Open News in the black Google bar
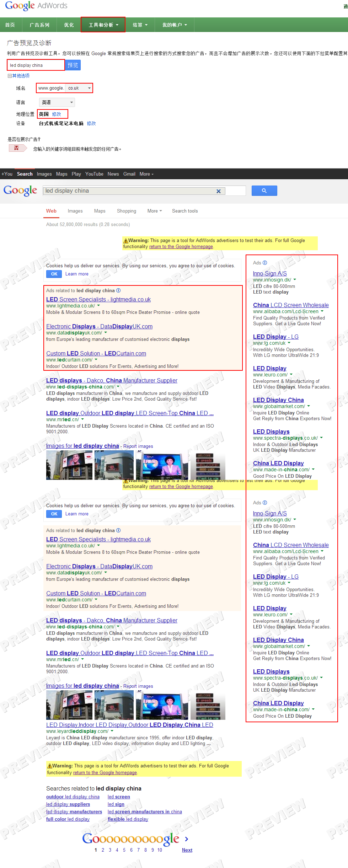Image resolution: width=348 pixels, height=868 pixels. (113, 174)
